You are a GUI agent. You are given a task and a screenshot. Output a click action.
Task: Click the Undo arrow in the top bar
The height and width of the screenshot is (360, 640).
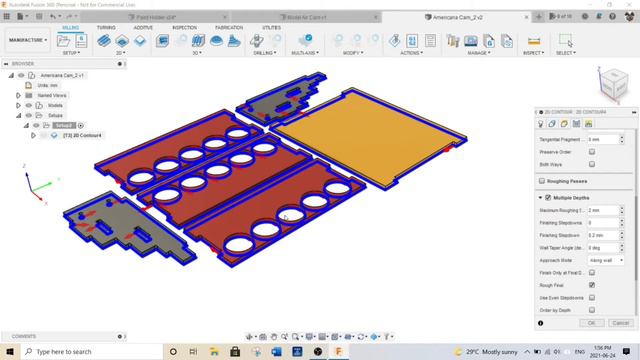(53, 16)
